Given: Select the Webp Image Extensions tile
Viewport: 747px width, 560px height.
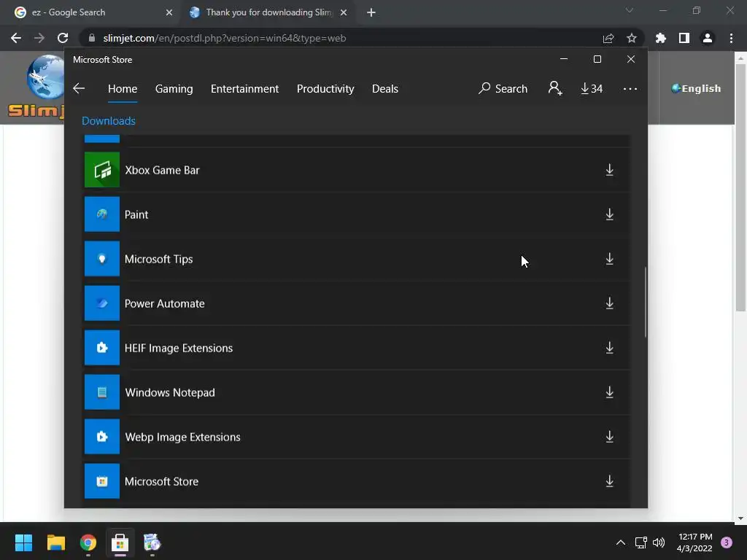Looking at the screenshot, I should coord(102,437).
